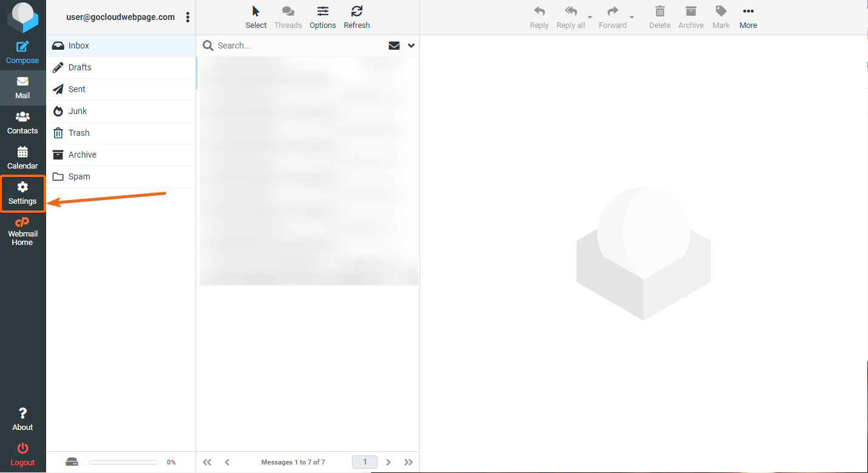
Task: Open the Reply all dropdown arrow
Action: tap(590, 18)
